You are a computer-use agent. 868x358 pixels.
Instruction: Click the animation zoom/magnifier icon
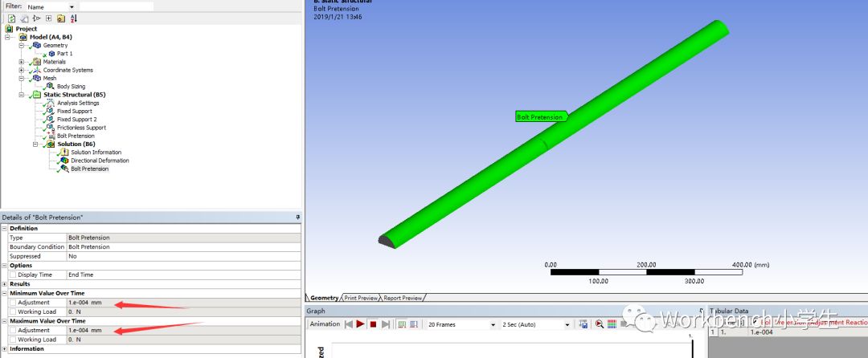[599, 324]
